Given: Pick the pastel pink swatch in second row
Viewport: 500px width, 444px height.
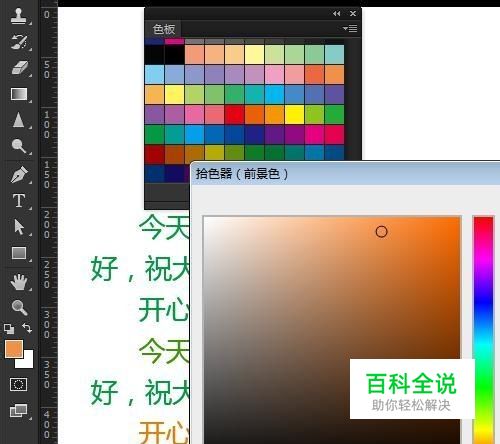Looking at the screenshot, I should pos(274,74).
